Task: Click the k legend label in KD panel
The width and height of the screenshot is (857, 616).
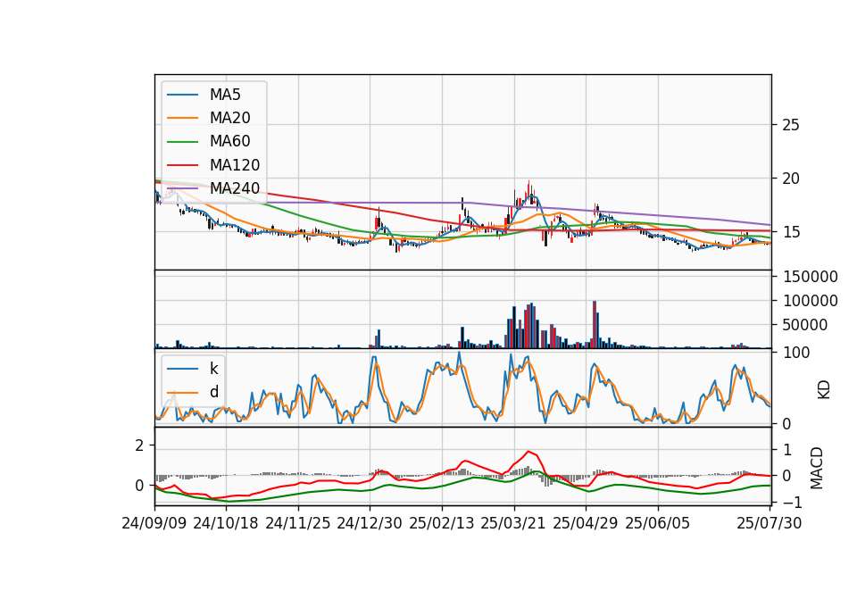Action: tap(213, 369)
